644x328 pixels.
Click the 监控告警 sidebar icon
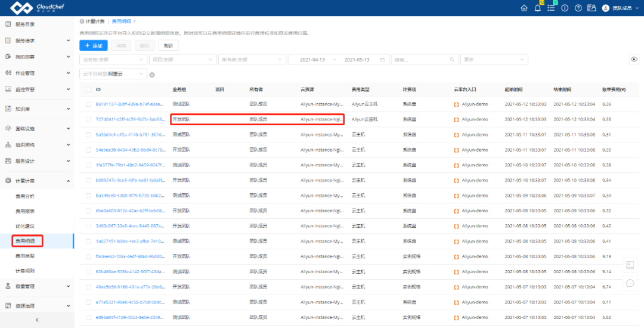(x=8, y=89)
